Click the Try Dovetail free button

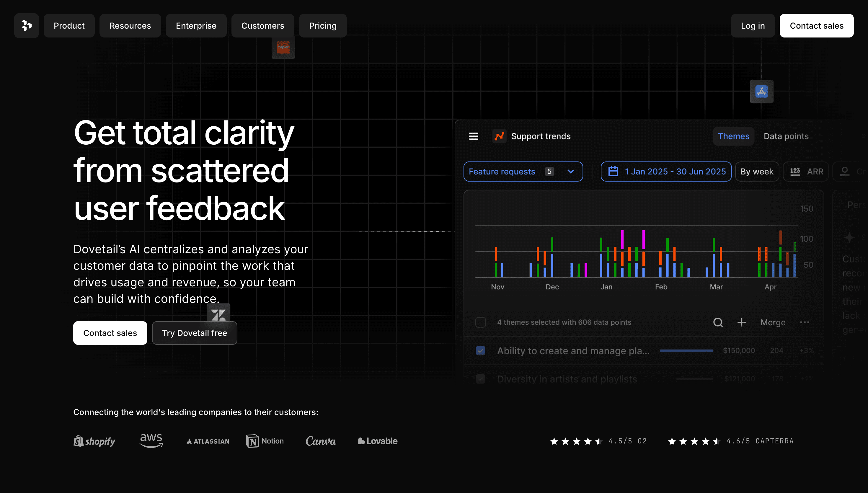[x=195, y=333]
